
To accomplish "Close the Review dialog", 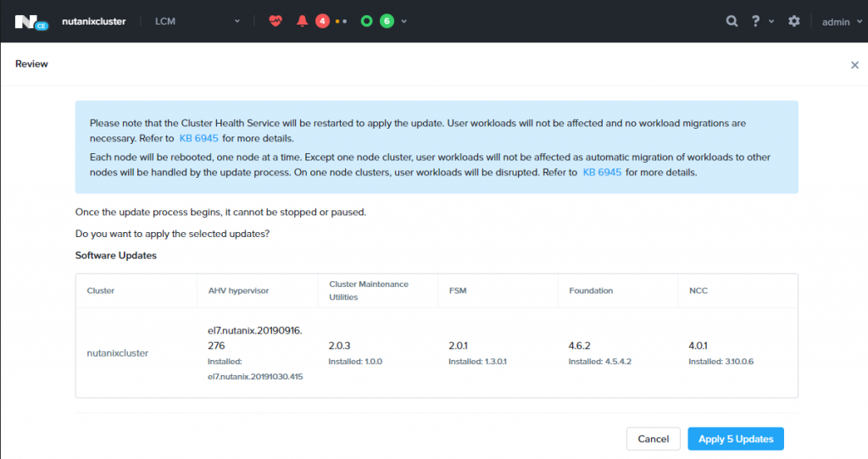I will tap(854, 64).
